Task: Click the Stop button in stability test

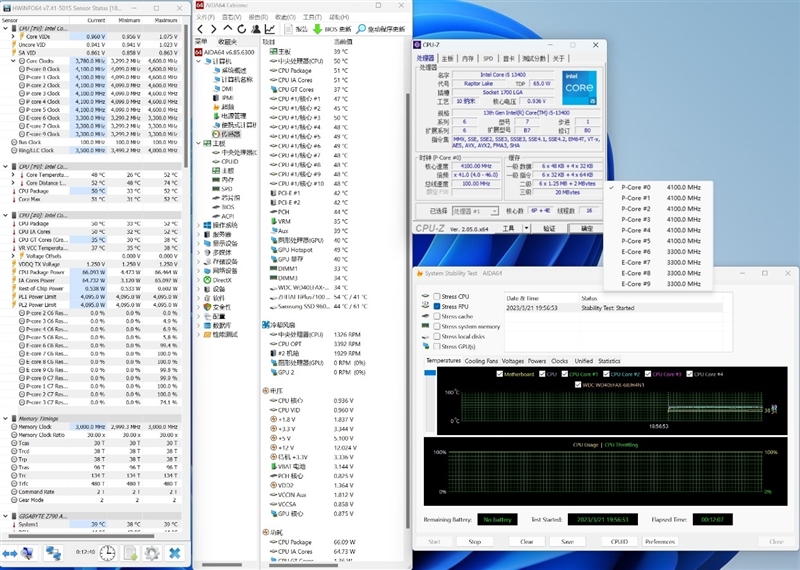Action: [474, 541]
